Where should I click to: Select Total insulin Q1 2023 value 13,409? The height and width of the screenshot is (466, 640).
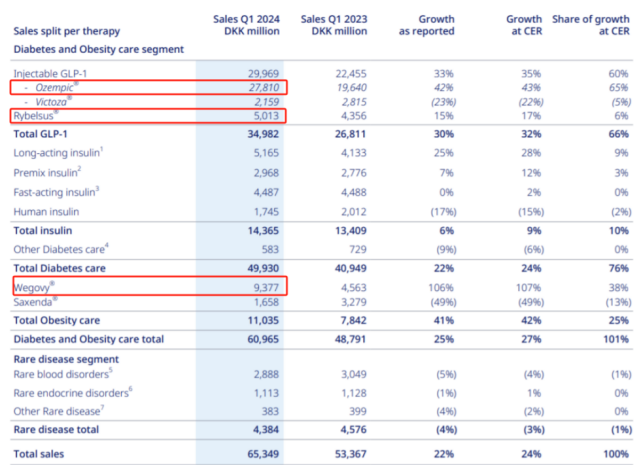(350, 231)
